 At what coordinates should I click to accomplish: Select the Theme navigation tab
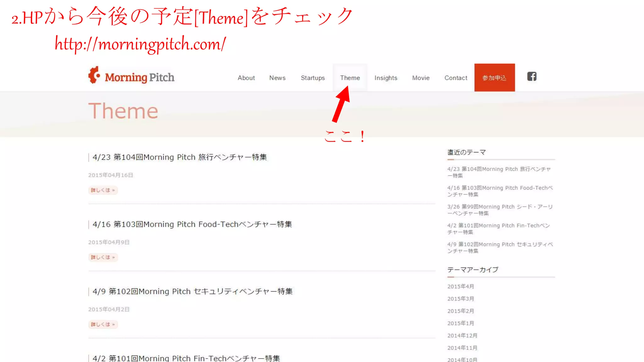pyautogui.click(x=350, y=78)
